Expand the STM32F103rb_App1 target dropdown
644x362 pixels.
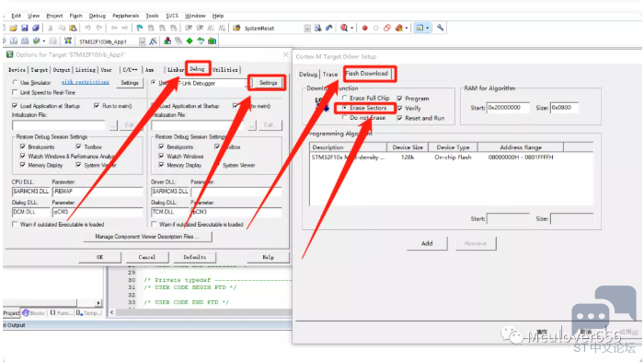pyautogui.click(x=142, y=41)
